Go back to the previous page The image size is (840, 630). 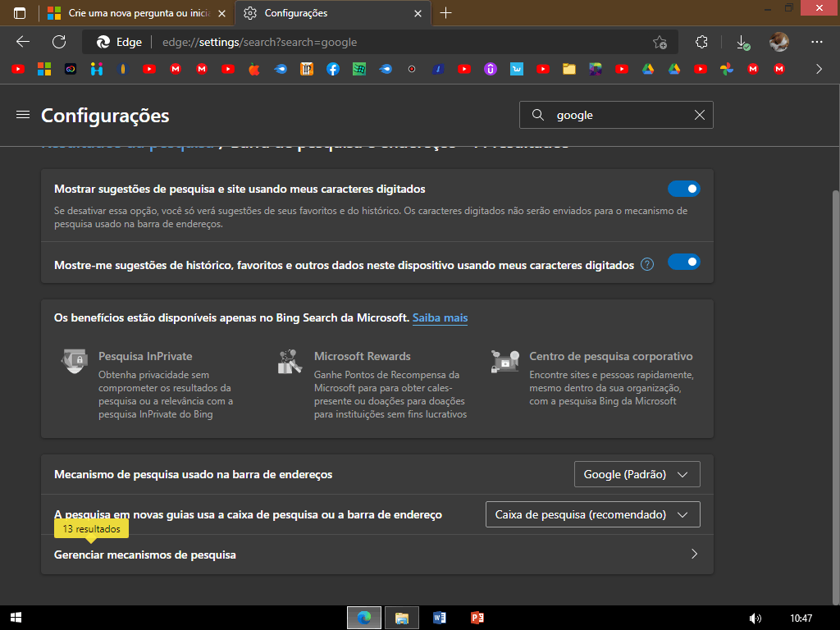pyautogui.click(x=23, y=42)
